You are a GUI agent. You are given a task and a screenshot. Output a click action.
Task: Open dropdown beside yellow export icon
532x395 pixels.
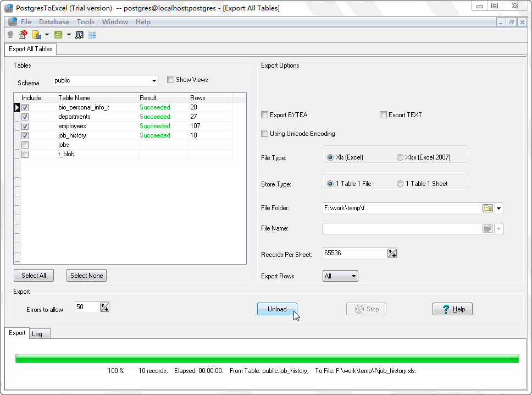pos(47,35)
